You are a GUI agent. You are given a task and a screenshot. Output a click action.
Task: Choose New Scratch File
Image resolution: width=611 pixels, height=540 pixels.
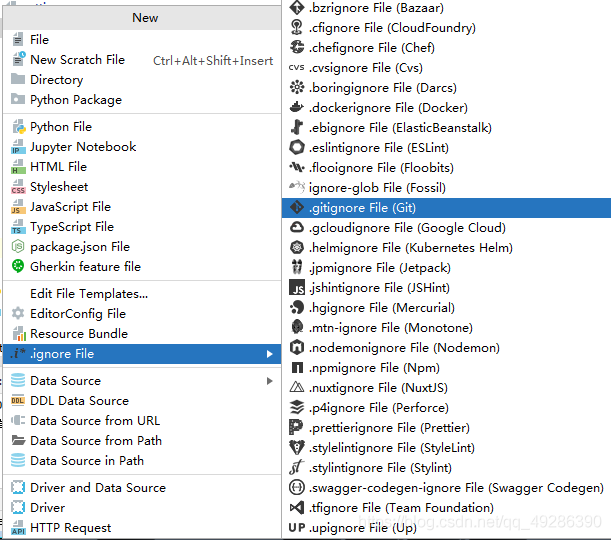point(142,60)
